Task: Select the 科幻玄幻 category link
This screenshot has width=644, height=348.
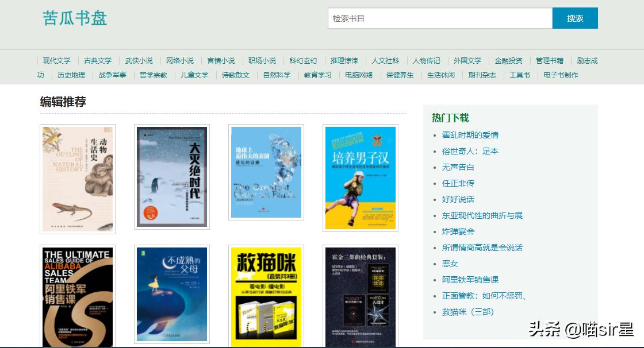Action: coord(304,60)
